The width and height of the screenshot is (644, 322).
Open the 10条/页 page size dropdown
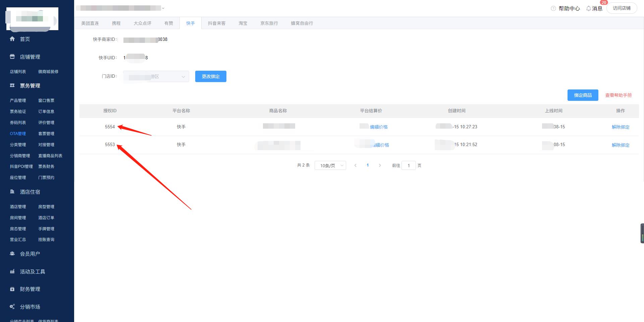point(330,166)
